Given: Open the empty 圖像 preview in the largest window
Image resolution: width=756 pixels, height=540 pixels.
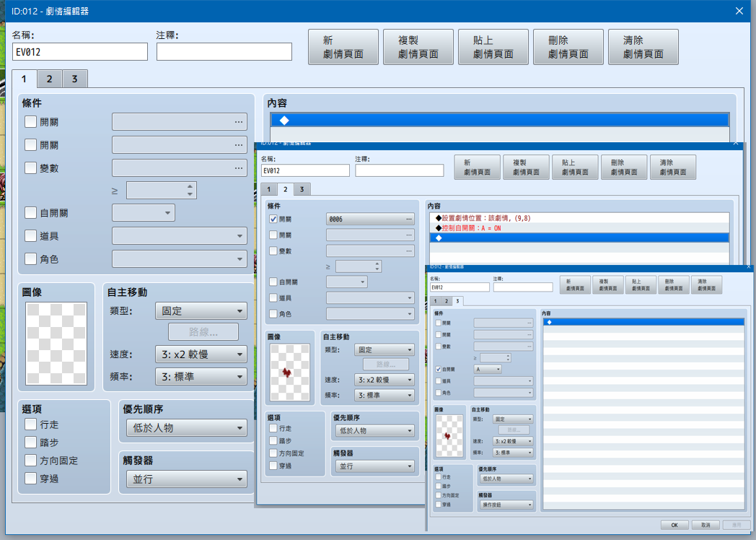Looking at the screenshot, I should [56, 343].
